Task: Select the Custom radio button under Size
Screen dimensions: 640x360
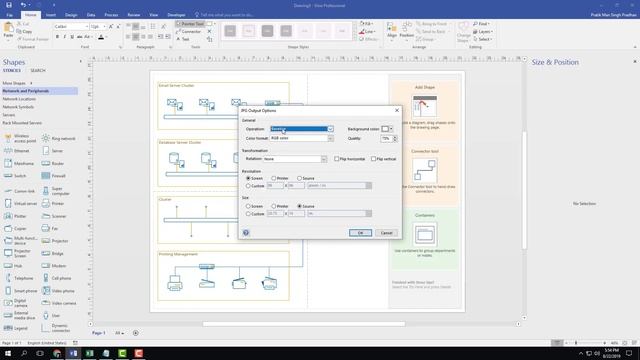Action: tap(248, 213)
